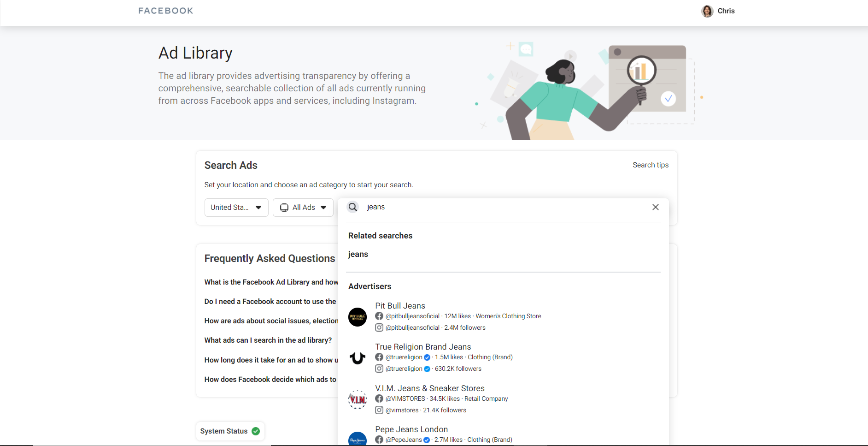868x446 pixels.
Task: Clear the search with the X button
Action: tap(655, 207)
